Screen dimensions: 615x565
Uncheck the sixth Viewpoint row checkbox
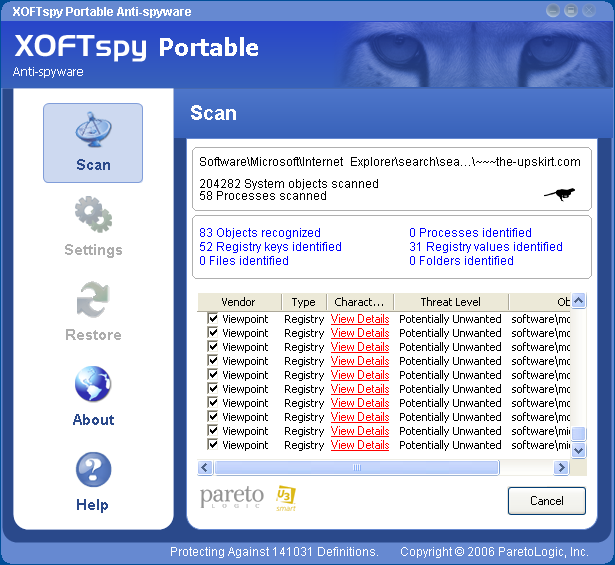click(213, 389)
